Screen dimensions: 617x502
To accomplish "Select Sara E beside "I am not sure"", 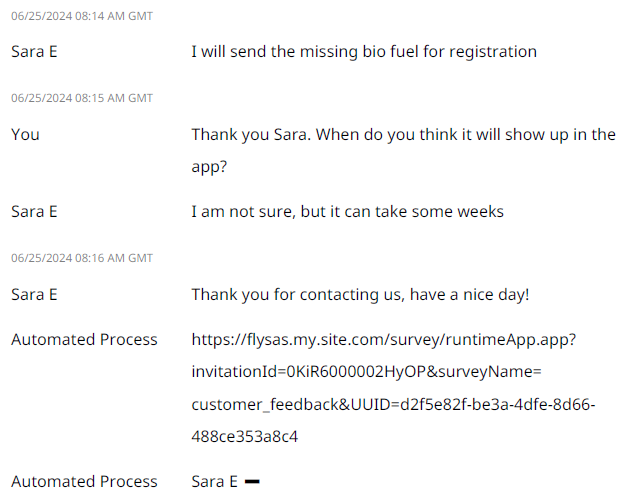I will coord(34,212).
